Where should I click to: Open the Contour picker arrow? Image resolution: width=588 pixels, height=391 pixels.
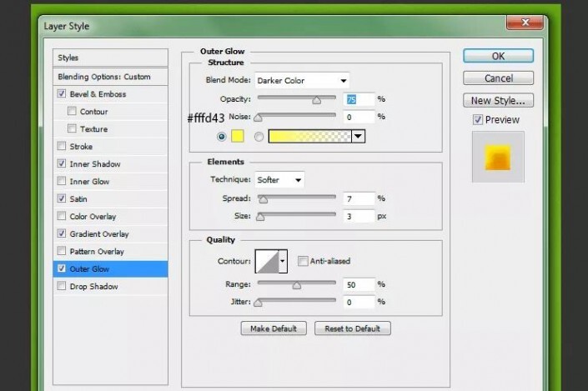[x=283, y=261]
